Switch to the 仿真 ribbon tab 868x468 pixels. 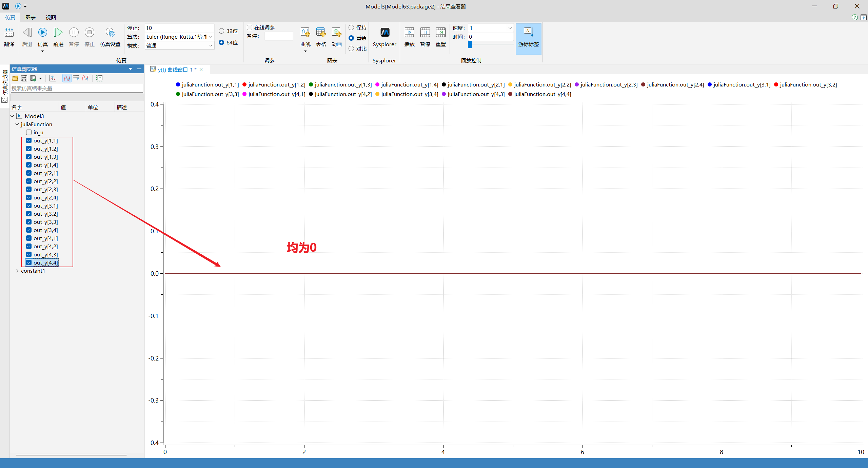(10, 17)
